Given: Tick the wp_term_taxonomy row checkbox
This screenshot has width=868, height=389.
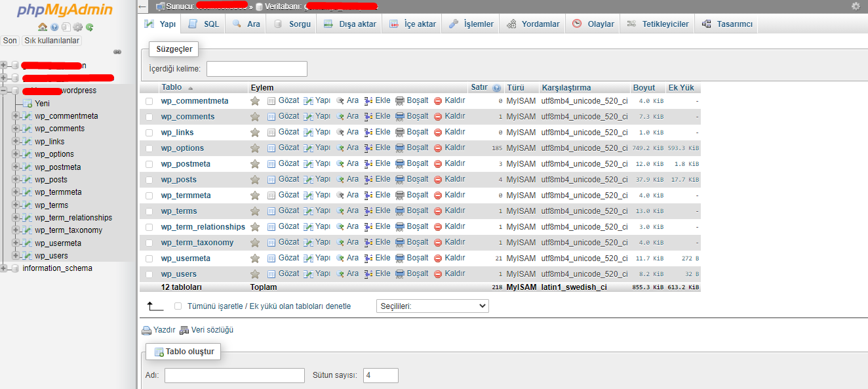Looking at the screenshot, I should pyautogui.click(x=149, y=243).
